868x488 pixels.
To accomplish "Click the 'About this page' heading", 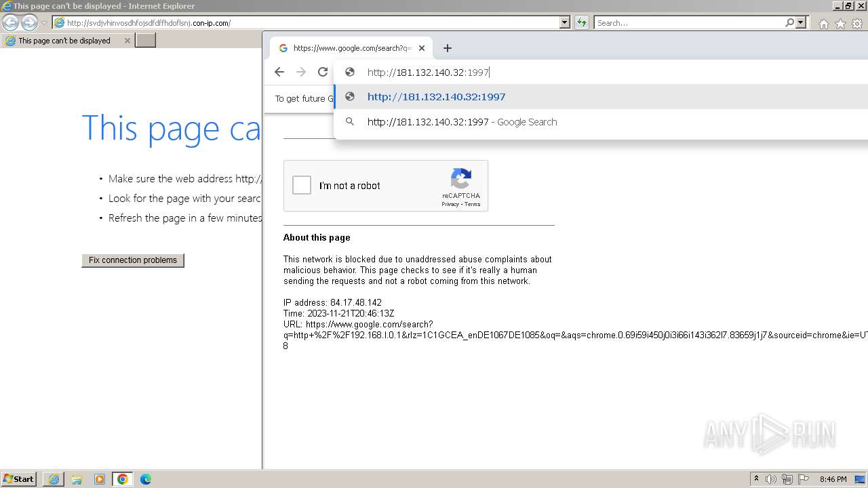I will coord(317,238).
